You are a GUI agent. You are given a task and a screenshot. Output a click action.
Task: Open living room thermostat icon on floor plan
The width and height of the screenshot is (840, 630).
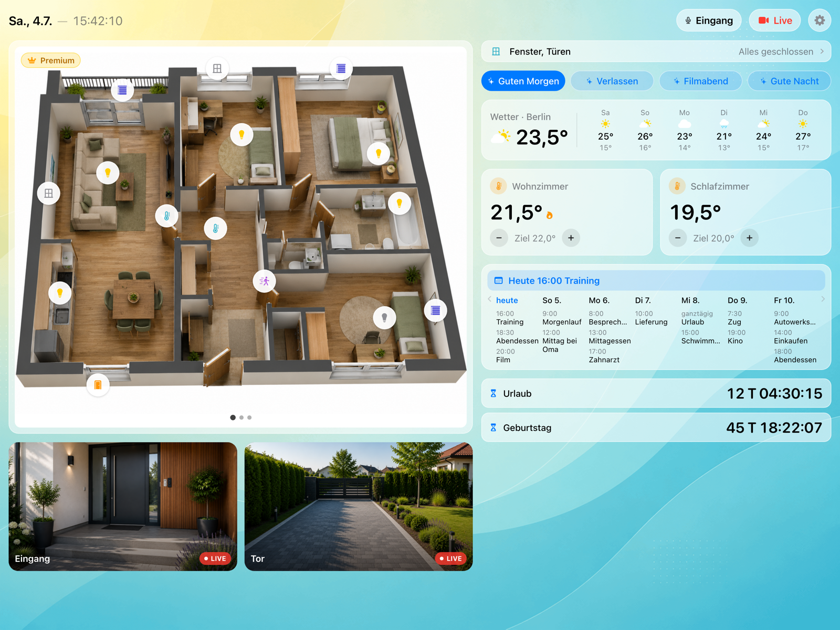[x=167, y=216]
